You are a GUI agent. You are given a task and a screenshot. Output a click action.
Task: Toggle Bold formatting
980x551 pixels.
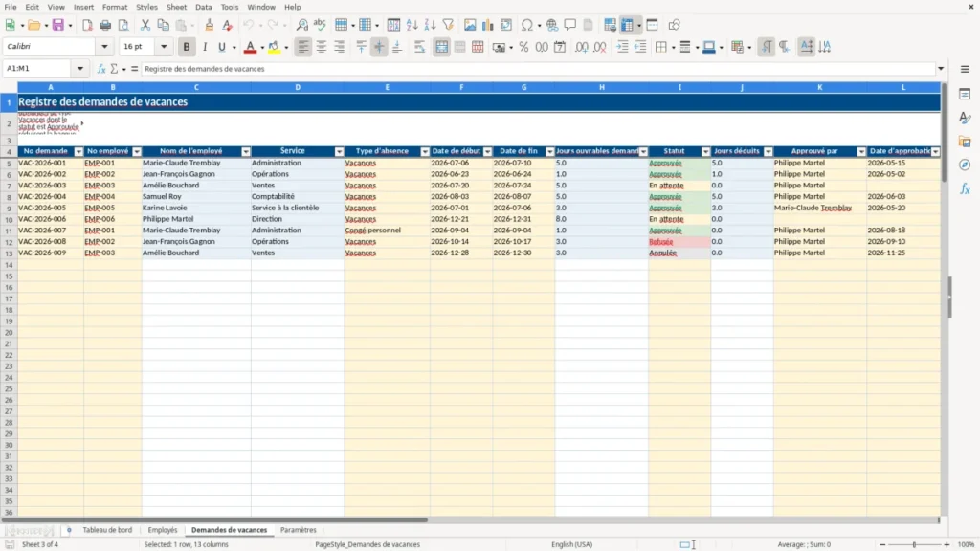[187, 47]
